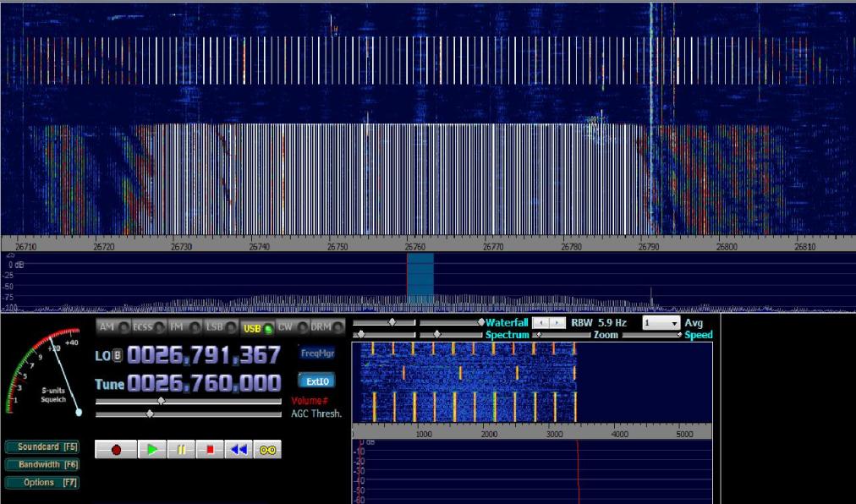Screen dimensions: 856x504
Task: Toggle the loop playback icon
Action: [x=267, y=450]
